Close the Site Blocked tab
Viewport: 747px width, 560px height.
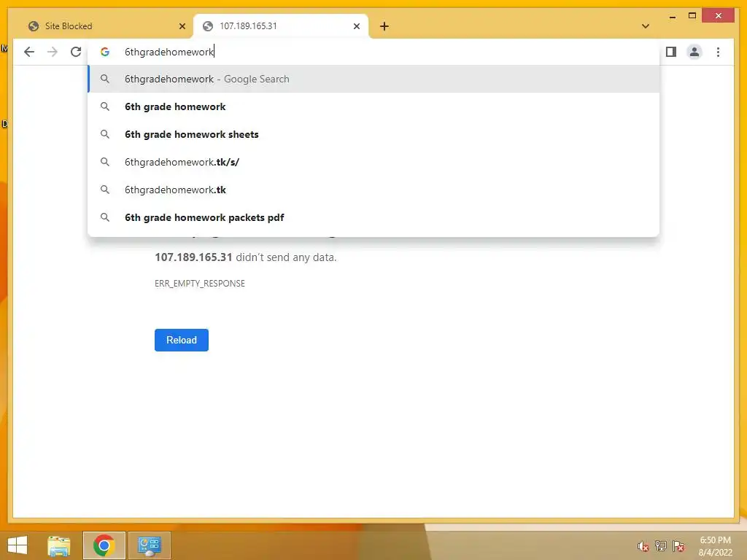click(x=182, y=26)
